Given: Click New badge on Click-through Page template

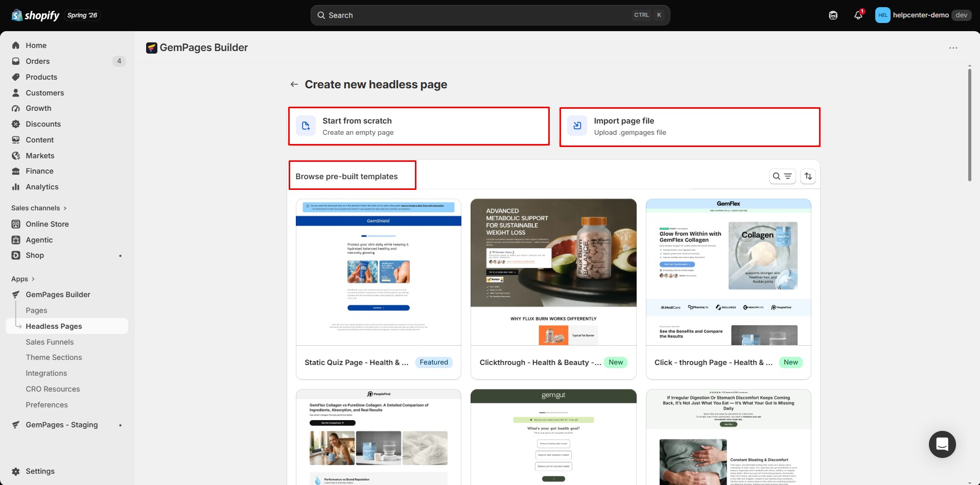Looking at the screenshot, I should click(x=790, y=362).
